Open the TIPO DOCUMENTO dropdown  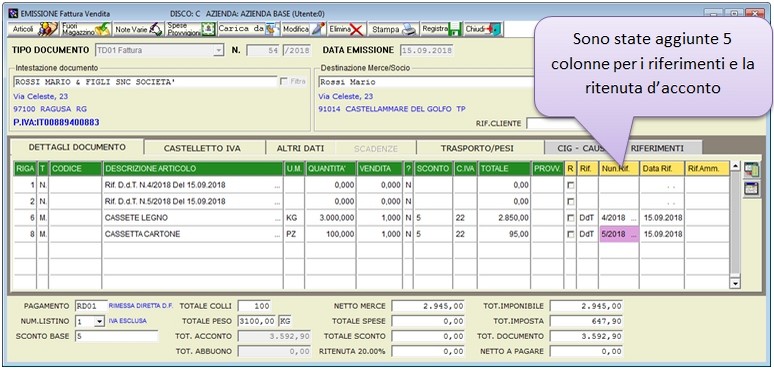[219, 50]
